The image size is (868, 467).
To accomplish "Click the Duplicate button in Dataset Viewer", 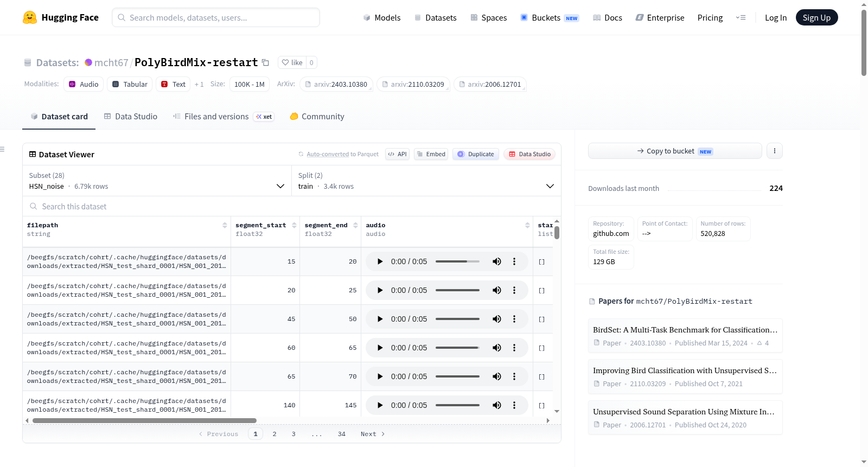I will pos(476,154).
